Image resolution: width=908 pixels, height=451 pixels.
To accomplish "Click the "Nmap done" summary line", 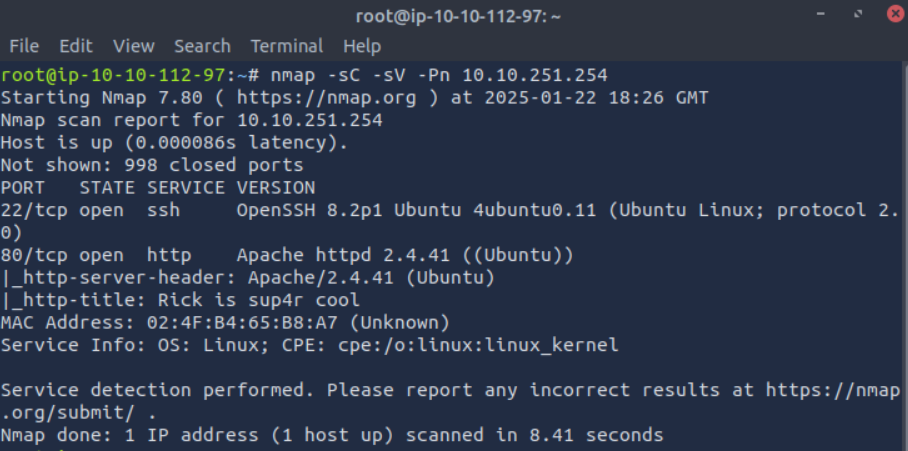I will (x=331, y=435).
